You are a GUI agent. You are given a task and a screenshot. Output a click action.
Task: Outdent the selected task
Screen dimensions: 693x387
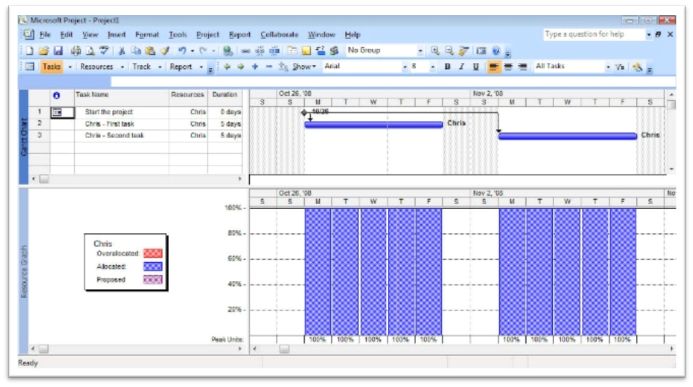pos(227,67)
